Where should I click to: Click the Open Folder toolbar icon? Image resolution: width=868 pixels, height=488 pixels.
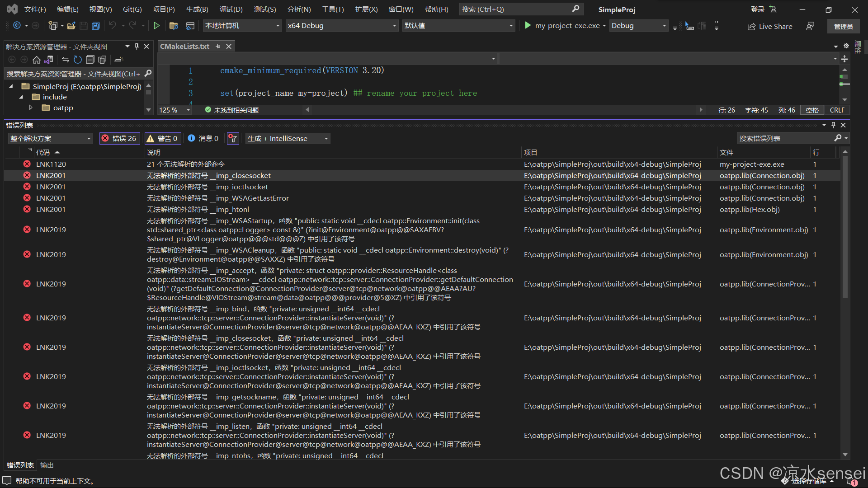coord(71,26)
